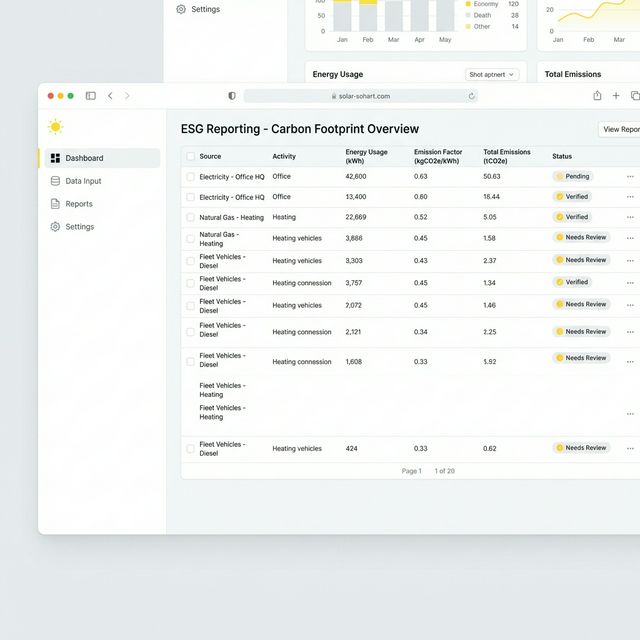The height and width of the screenshot is (640, 640).
Task: Check the Fleet Vehicles row with 2,072 kWh
Action: (190, 306)
